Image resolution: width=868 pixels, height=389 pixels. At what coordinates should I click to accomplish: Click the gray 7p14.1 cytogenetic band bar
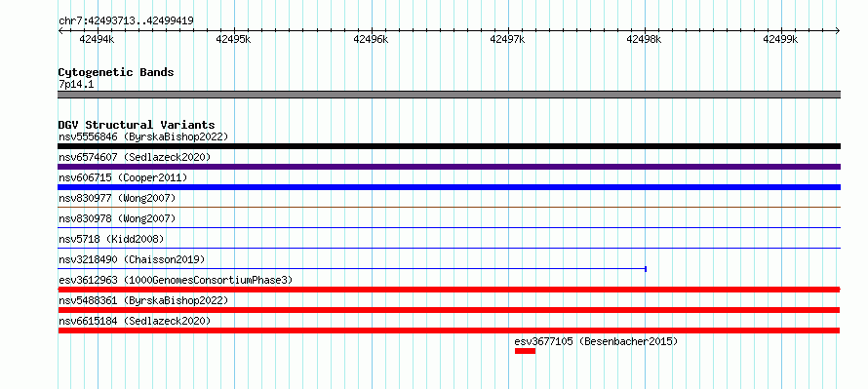tap(449, 95)
